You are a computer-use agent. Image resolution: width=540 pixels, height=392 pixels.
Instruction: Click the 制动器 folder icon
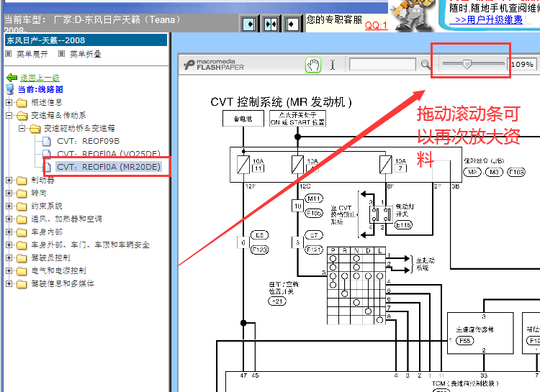coord(22,181)
